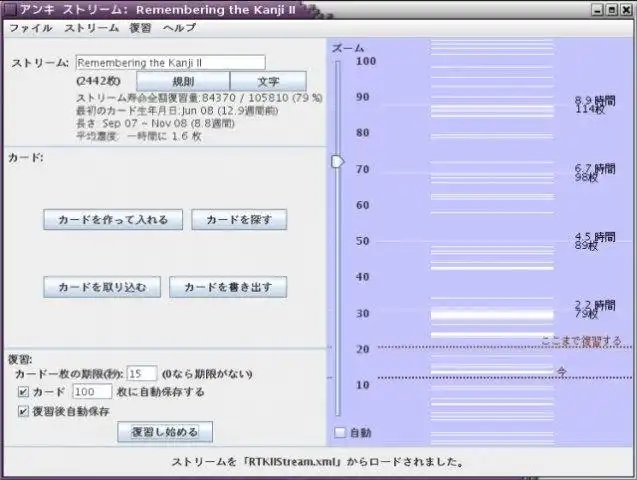Click the auto-save card count field showing 100
Screen dimensions: 637x480
point(92,391)
